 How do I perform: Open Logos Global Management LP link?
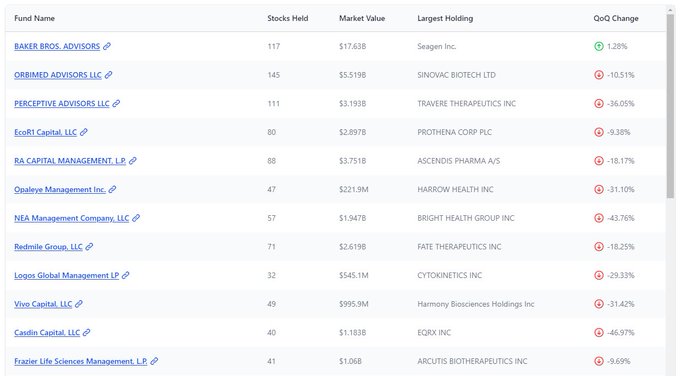click(66, 275)
